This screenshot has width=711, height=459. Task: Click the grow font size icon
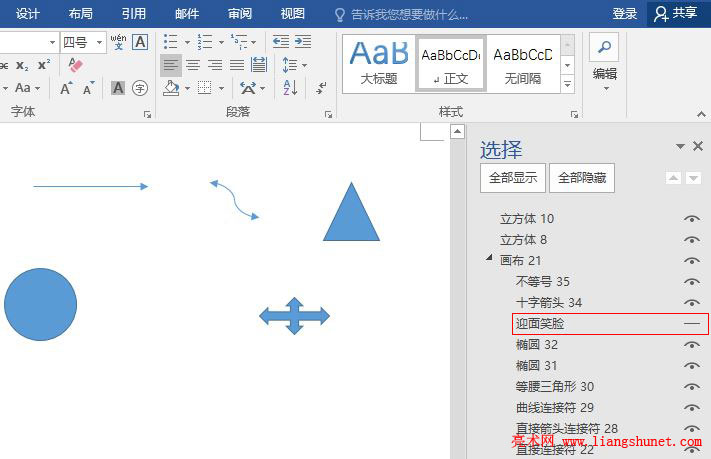pyautogui.click(x=66, y=88)
